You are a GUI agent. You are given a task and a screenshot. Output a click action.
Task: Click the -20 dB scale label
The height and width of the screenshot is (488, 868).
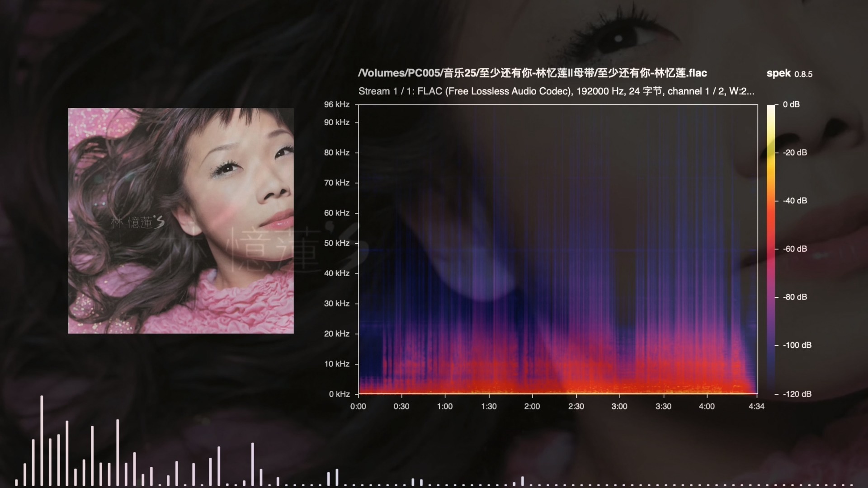click(x=795, y=153)
